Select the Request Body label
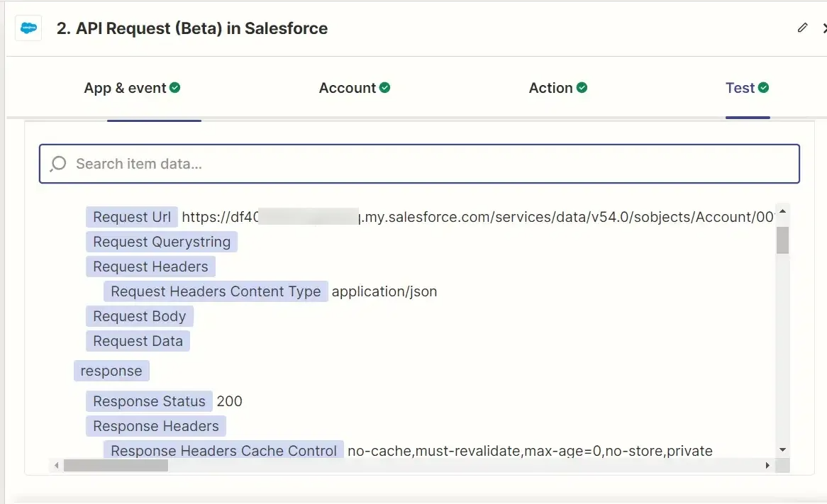 [139, 316]
